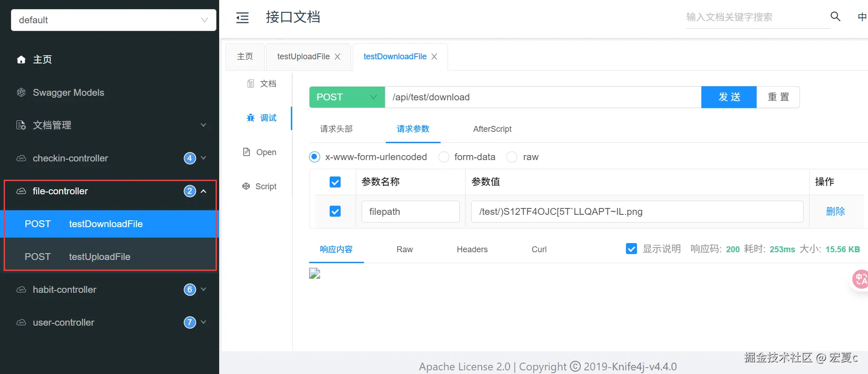Click the badge 7 on user-controller
Viewport: 868px width, 374px height.
pos(190,322)
